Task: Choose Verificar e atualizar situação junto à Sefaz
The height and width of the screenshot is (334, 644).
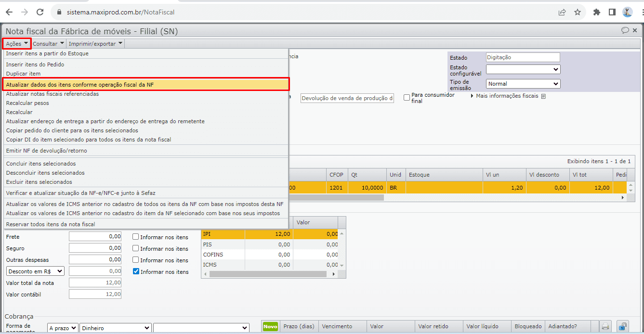Action: point(145,193)
